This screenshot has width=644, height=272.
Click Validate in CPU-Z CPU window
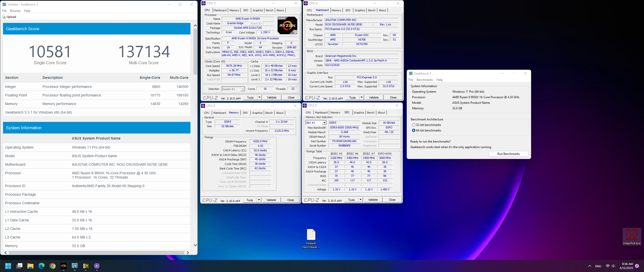272,97
